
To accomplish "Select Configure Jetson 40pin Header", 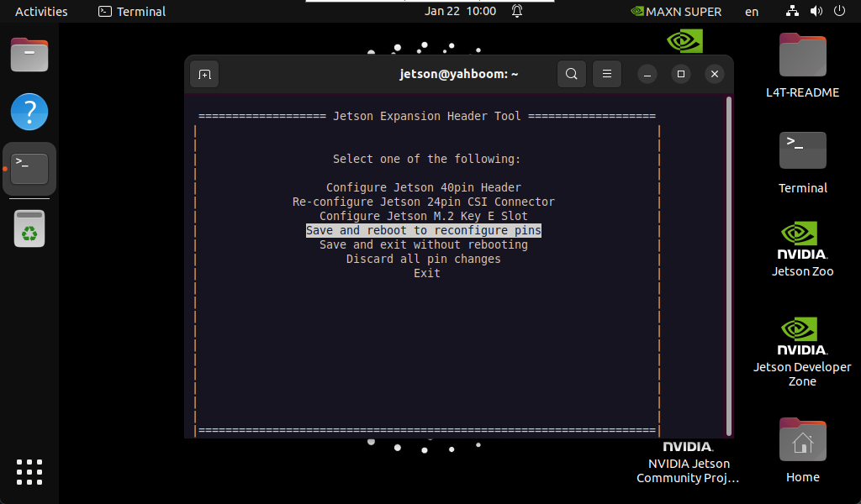I will pyautogui.click(x=424, y=187).
